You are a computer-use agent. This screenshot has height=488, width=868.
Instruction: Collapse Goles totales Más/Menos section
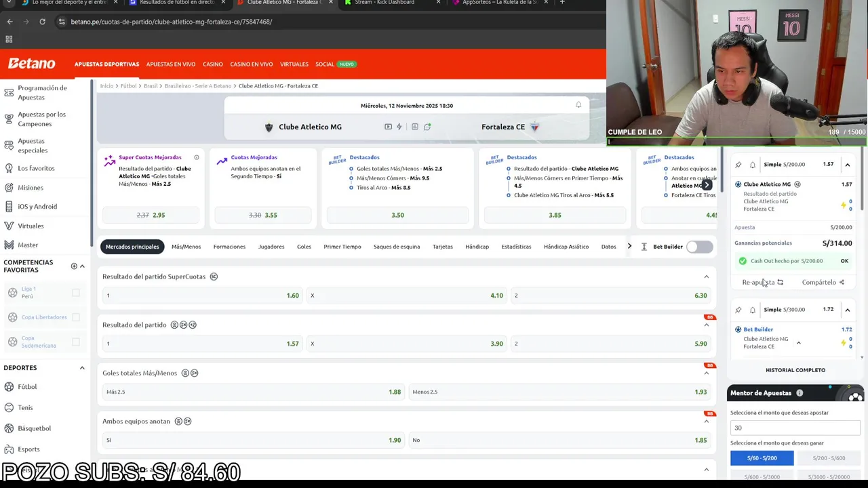706,373
